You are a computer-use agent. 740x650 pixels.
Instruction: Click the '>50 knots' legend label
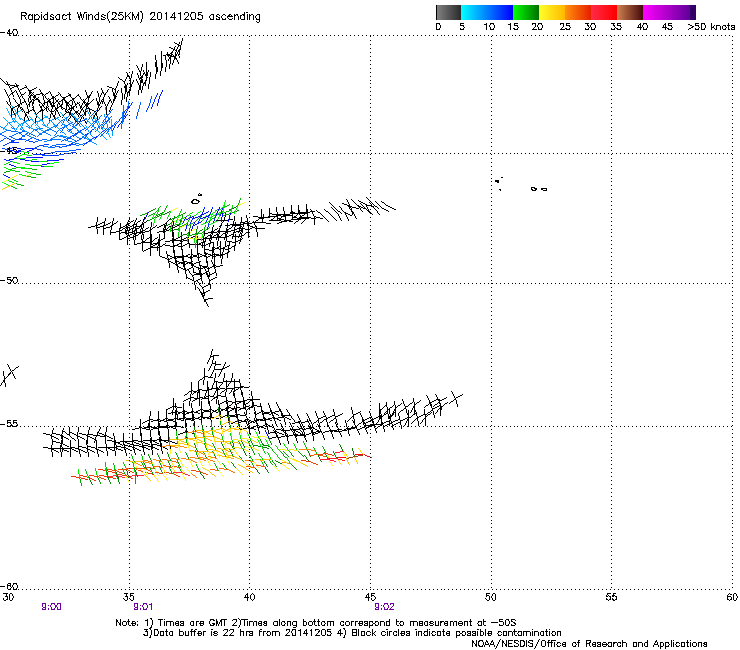[x=711, y=27]
